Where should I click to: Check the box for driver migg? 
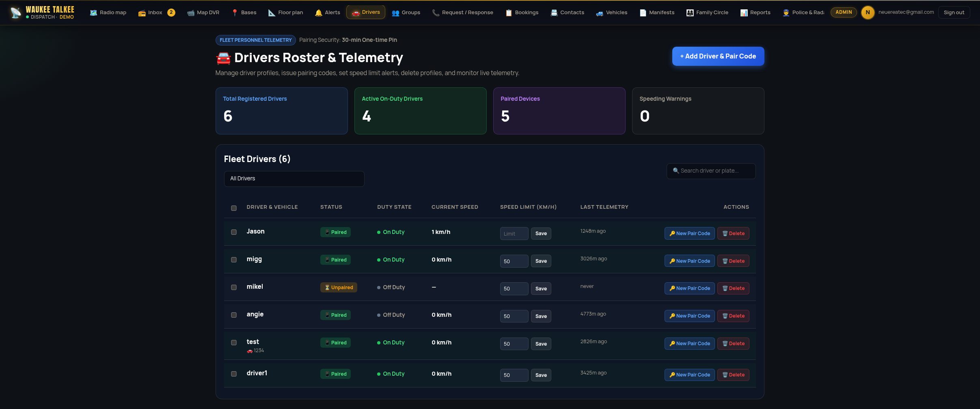(x=234, y=260)
